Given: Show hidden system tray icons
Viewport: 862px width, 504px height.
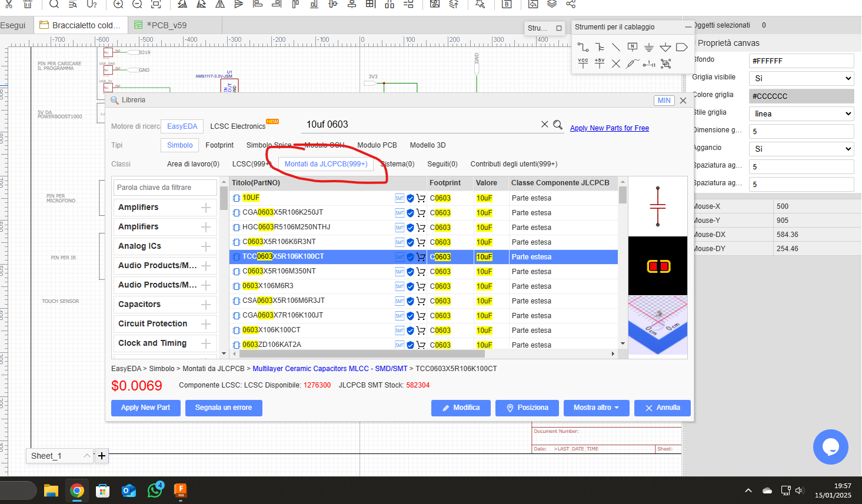Looking at the screenshot, I should [x=748, y=490].
